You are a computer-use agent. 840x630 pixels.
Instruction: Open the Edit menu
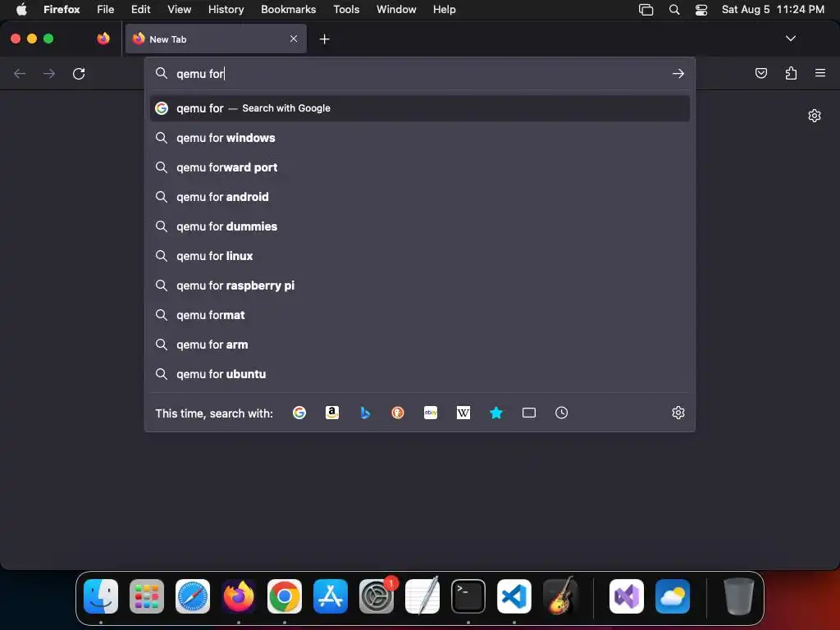click(x=141, y=10)
